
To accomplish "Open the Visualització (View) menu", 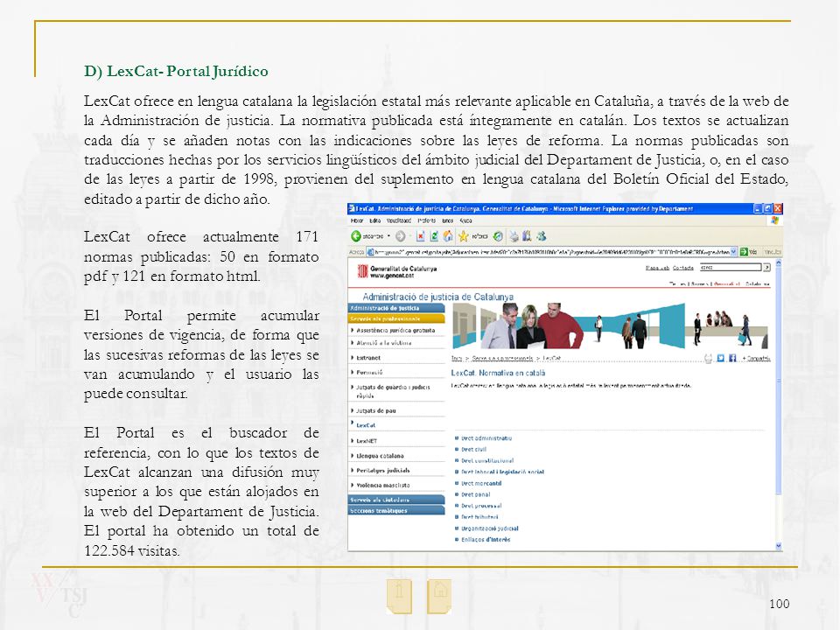I will click(399, 220).
